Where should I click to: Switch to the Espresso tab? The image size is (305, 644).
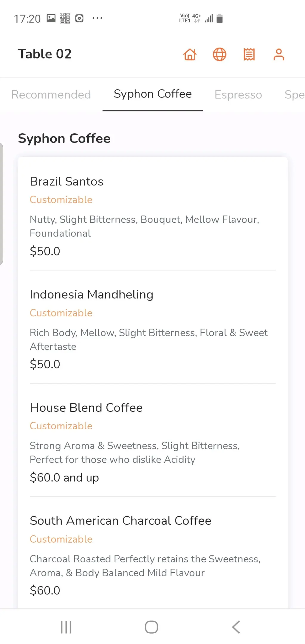(x=238, y=95)
